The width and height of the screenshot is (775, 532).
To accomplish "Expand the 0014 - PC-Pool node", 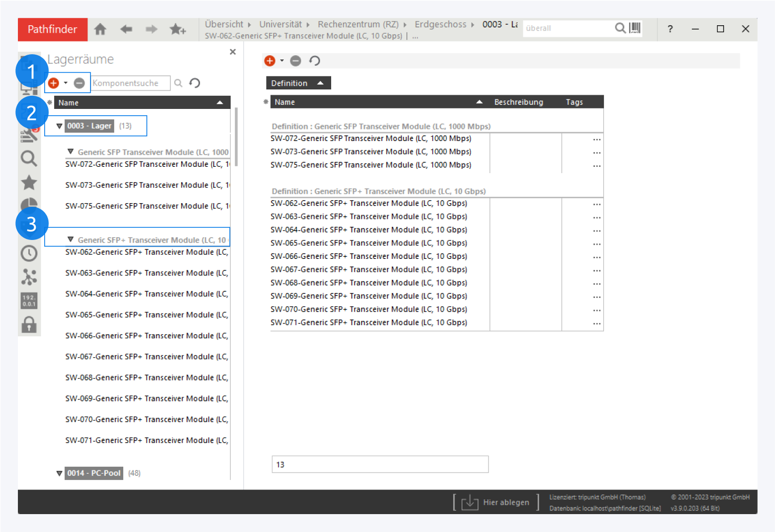I will point(59,474).
